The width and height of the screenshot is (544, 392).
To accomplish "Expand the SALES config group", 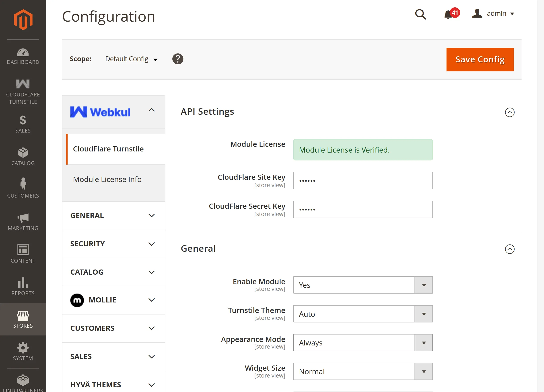I will pyautogui.click(x=113, y=357).
